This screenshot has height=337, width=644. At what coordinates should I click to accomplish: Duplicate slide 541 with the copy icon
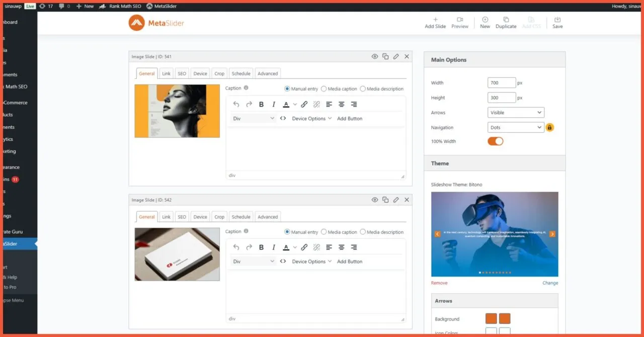[385, 57]
